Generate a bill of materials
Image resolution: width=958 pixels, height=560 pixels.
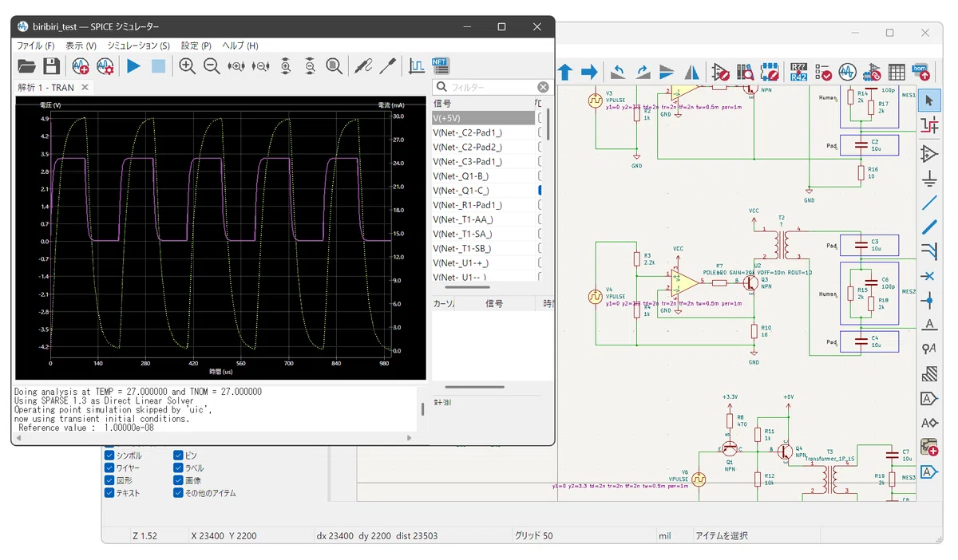921,73
